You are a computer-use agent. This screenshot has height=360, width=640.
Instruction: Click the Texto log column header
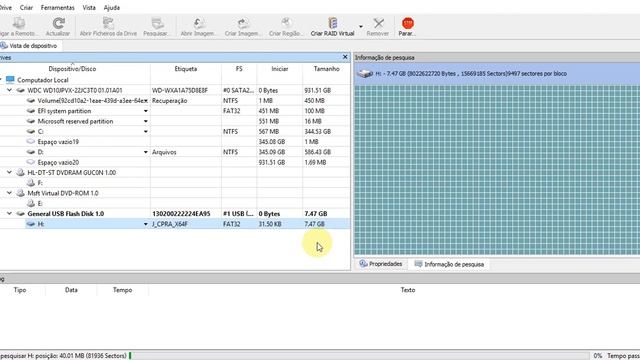(x=408, y=290)
